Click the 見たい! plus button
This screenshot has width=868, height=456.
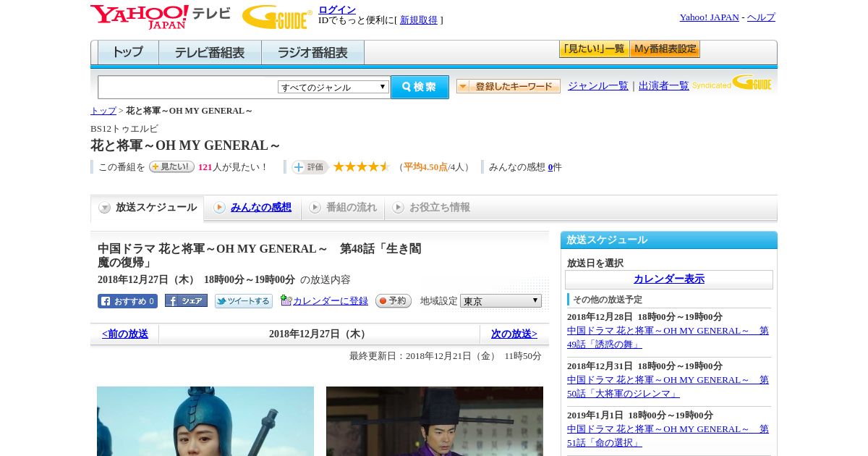(171, 166)
